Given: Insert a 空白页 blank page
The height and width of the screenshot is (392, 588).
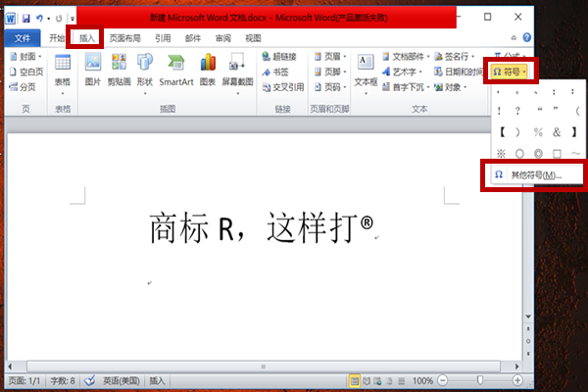Looking at the screenshot, I should [x=26, y=72].
